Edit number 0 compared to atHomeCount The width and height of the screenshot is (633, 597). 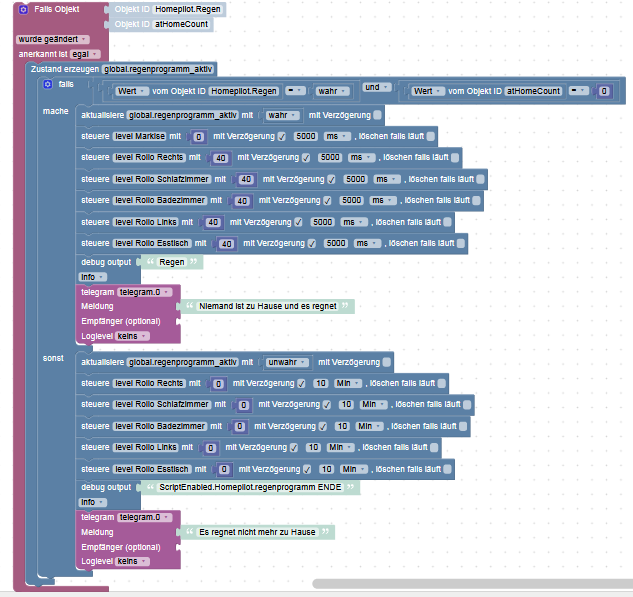pyautogui.click(x=604, y=91)
